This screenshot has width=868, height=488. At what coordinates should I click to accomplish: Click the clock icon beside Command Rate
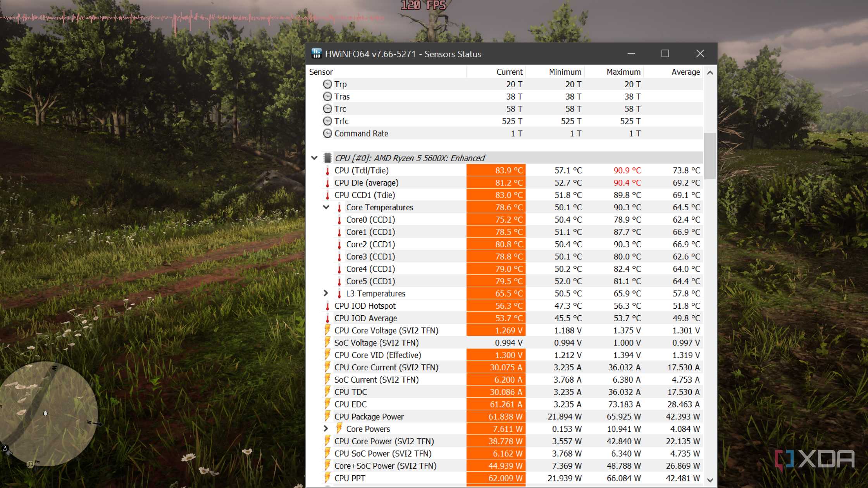point(327,134)
